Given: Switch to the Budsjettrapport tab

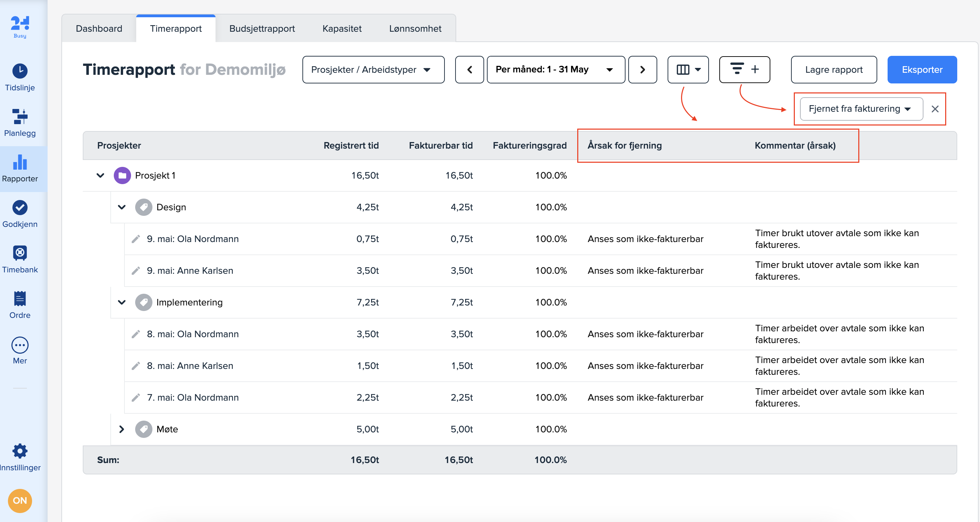Looking at the screenshot, I should coord(262,29).
